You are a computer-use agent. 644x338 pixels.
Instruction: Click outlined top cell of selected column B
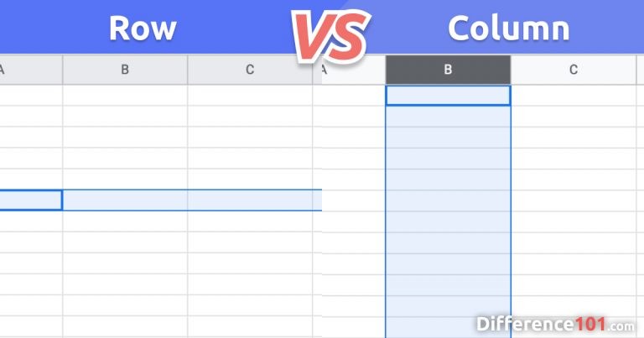pos(448,96)
